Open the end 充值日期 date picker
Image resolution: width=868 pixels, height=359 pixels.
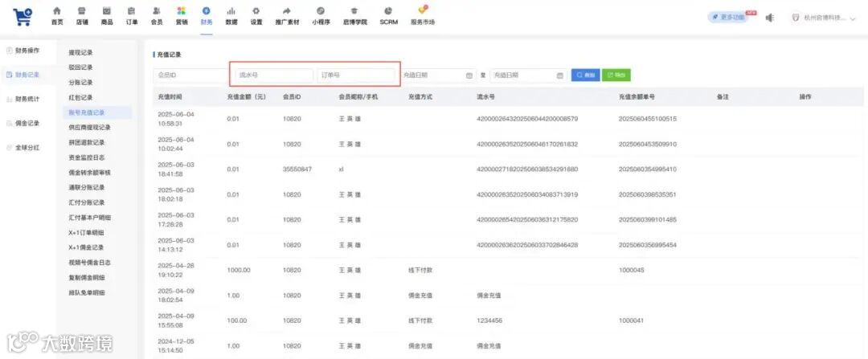click(528, 75)
